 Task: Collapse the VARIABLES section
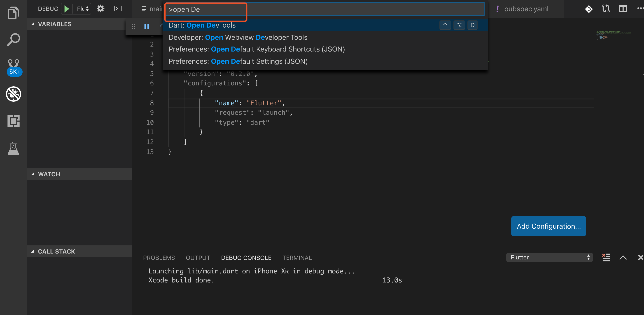[54, 24]
